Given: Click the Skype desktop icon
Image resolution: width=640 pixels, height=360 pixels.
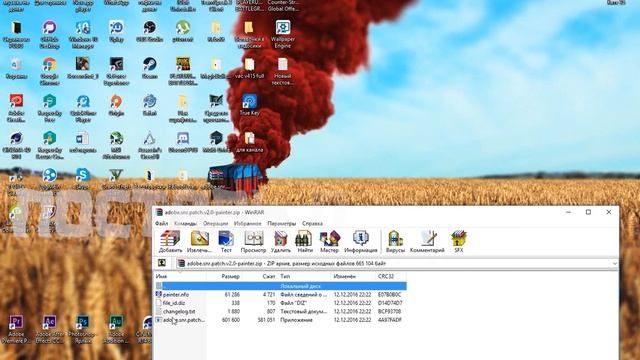Looking at the screenshot, I should [82, 178].
